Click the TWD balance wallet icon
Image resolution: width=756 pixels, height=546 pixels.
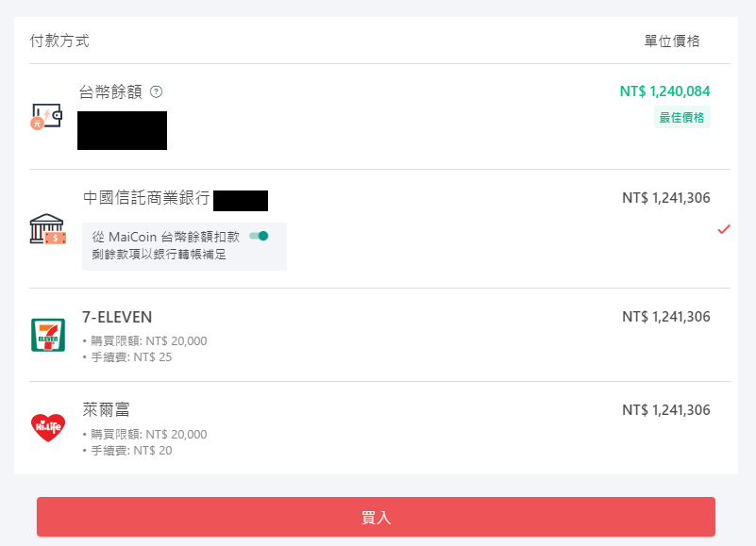tap(44, 117)
